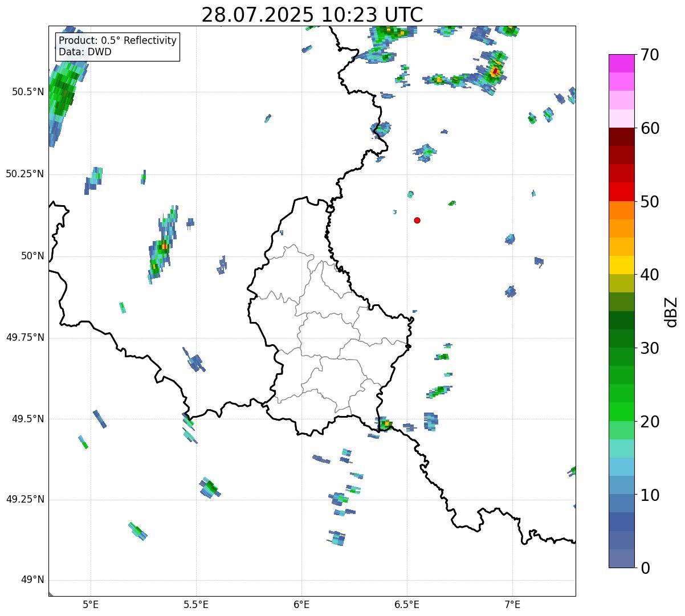
Task: Click the dBZ colorbar axis label
Action: coord(672,311)
